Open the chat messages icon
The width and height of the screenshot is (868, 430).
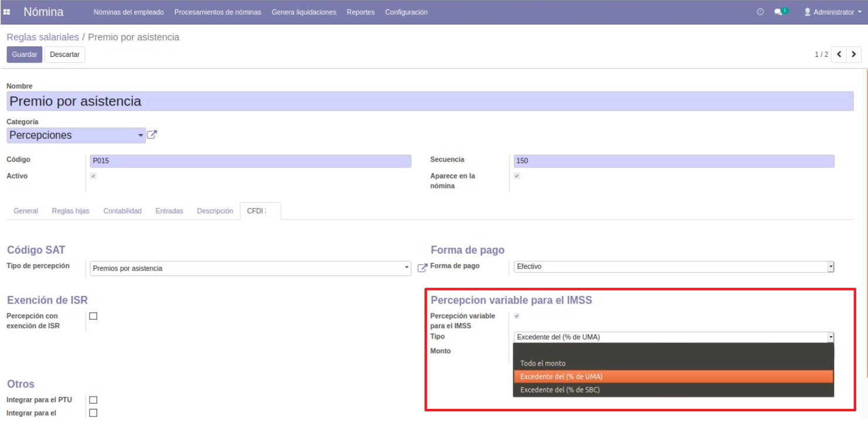[778, 12]
